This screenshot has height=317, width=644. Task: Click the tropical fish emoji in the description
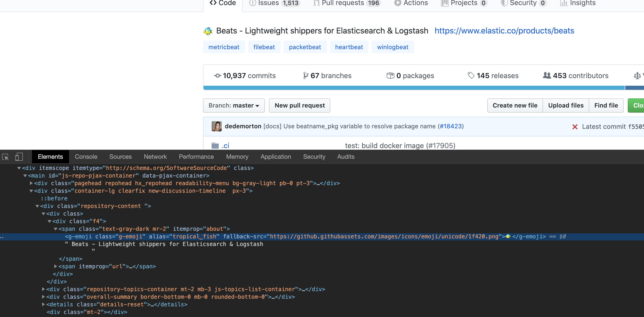(x=208, y=30)
